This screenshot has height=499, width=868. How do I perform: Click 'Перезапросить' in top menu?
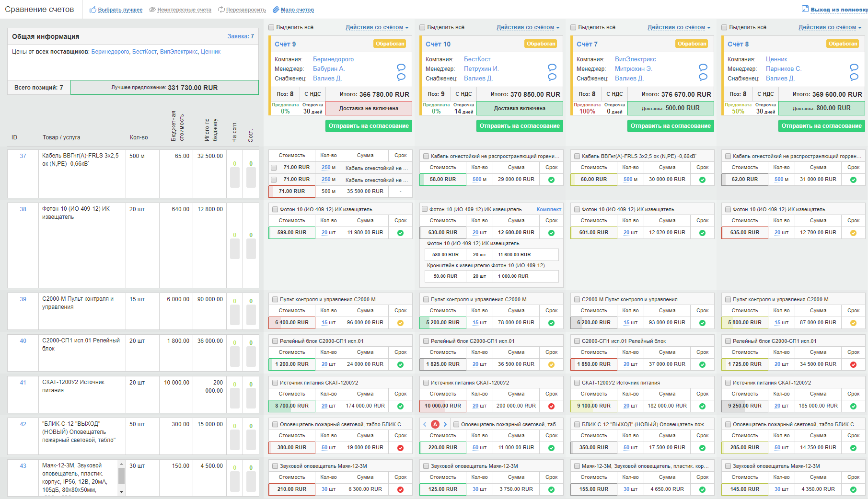click(246, 10)
